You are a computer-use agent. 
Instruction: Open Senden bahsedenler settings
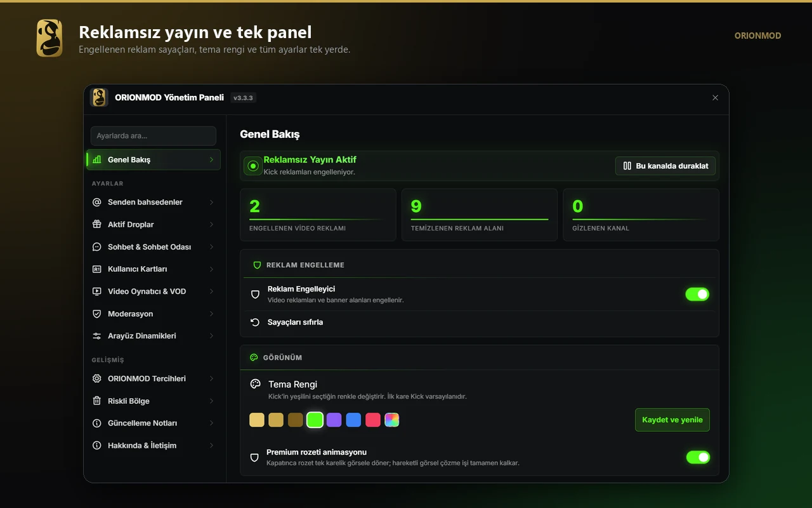(x=154, y=202)
